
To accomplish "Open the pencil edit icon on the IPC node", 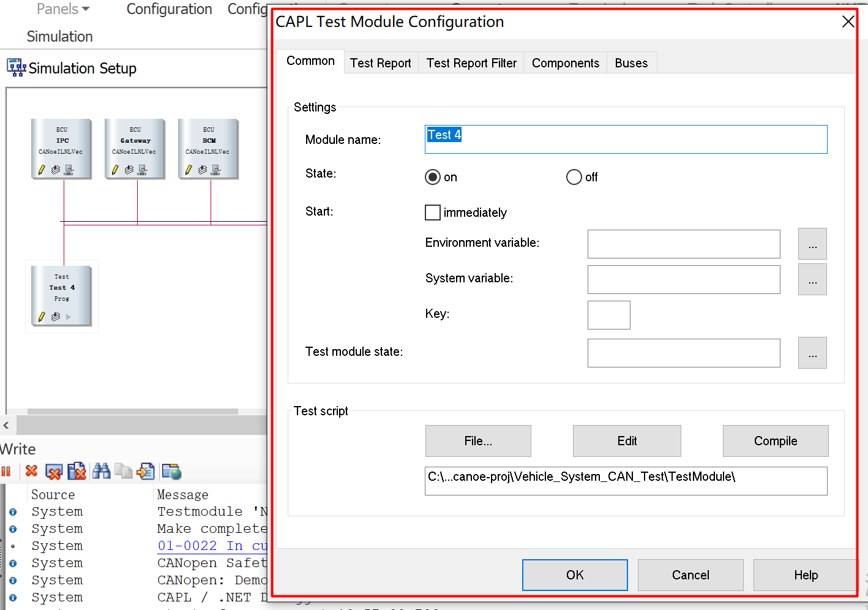I will tap(41, 170).
